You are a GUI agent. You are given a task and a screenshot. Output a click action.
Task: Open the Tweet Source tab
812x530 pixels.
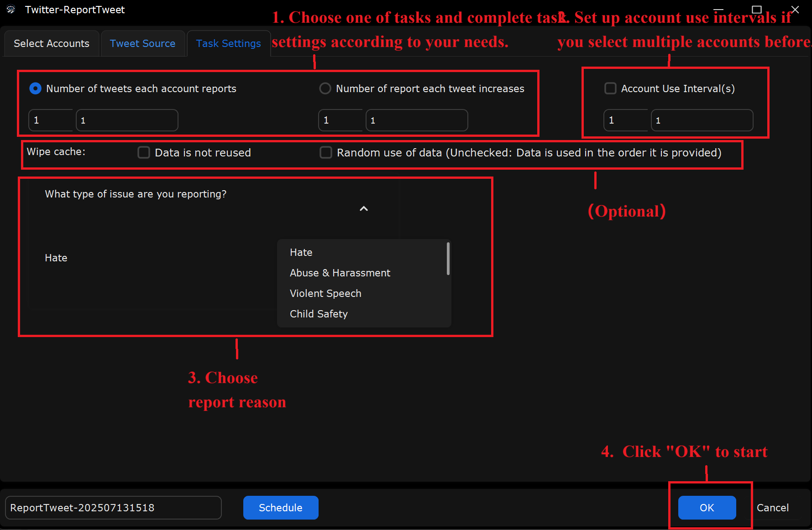(142, 43)
